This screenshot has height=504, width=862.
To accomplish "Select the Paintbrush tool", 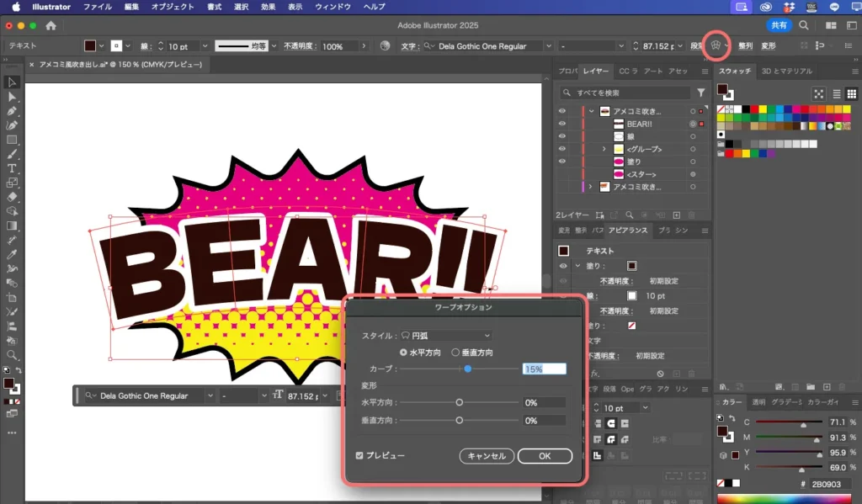I will coord(12,153).
